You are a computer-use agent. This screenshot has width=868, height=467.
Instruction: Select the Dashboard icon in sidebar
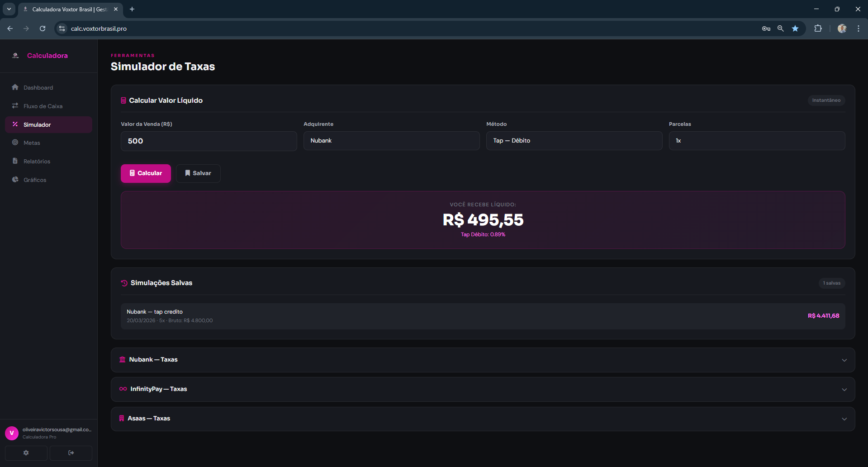[x=15, y=87]
